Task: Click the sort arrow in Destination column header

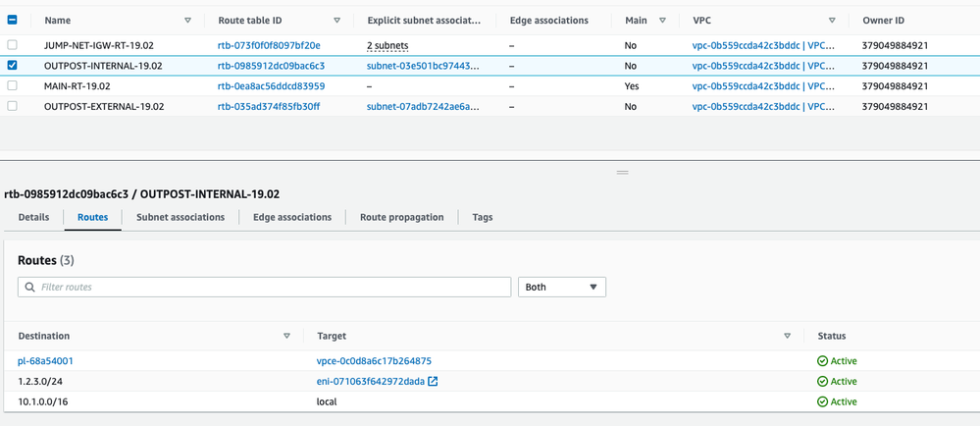Action: point(286,336)
